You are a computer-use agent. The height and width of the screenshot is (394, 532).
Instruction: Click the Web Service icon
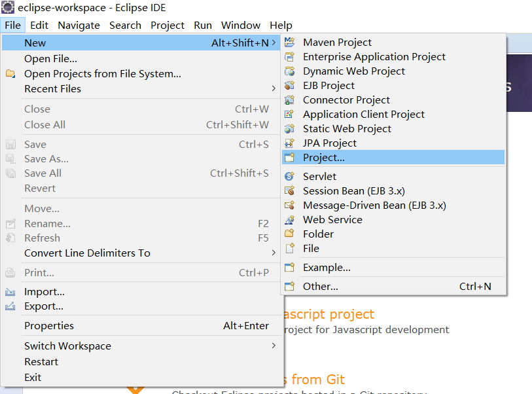289,219
